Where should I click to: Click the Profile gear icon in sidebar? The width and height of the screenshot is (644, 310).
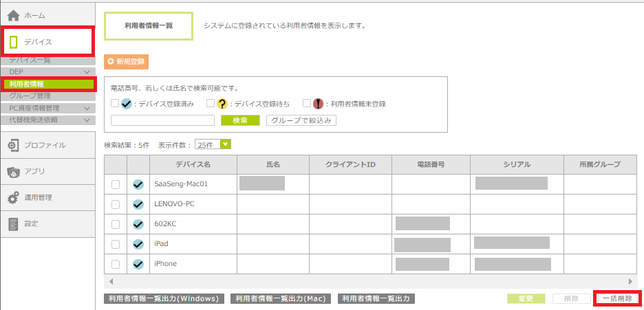(x=13, y=145)
